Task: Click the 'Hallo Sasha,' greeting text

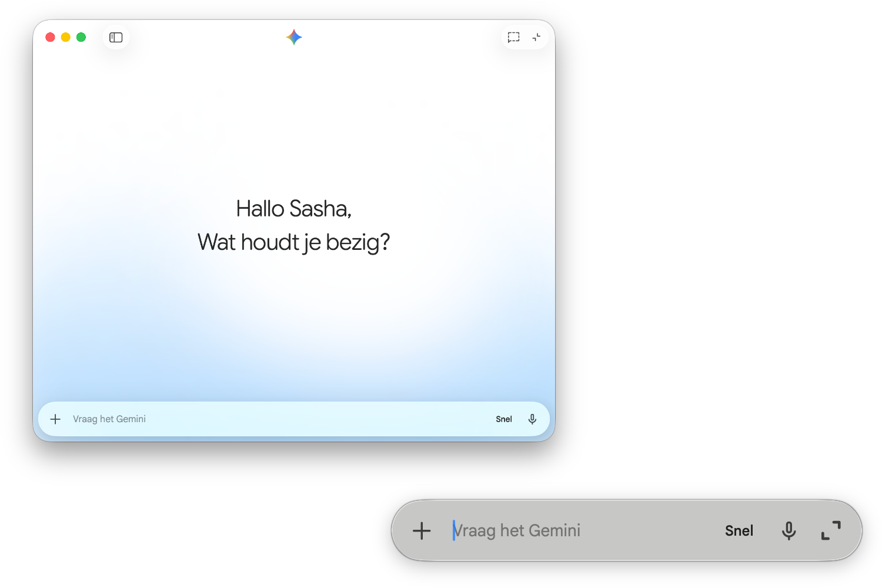Action: pos(293,209)
